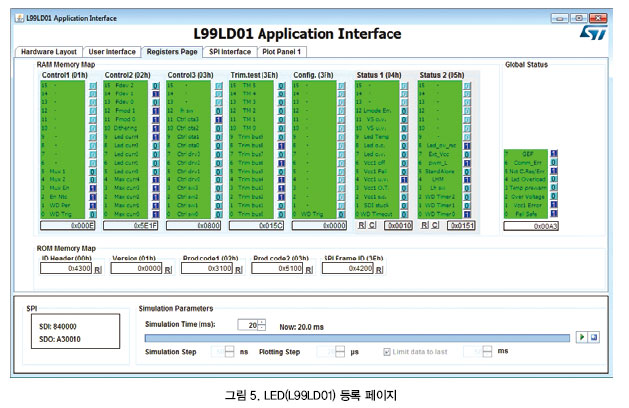The height and width of the screenshot is (408, 629).
Task: Toggle the Ctrl ota0 bit in Control3
Action: point(219,146)
